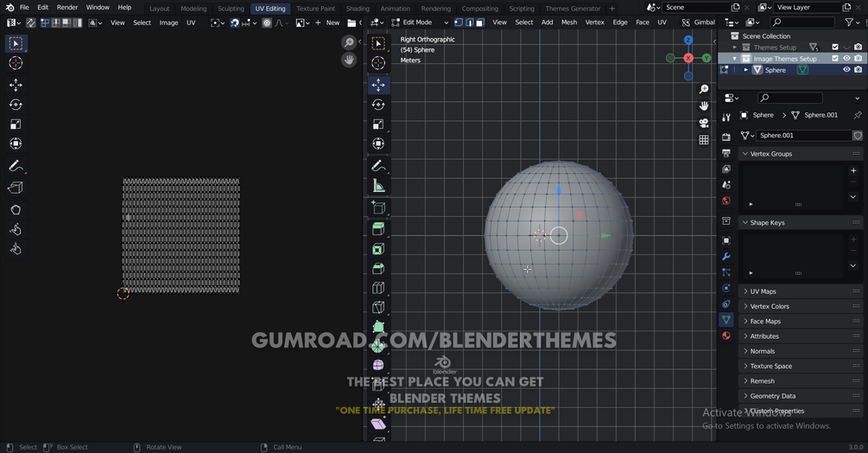Select the Inset Faces tool
868x453 pixels.
coord(378,249)
